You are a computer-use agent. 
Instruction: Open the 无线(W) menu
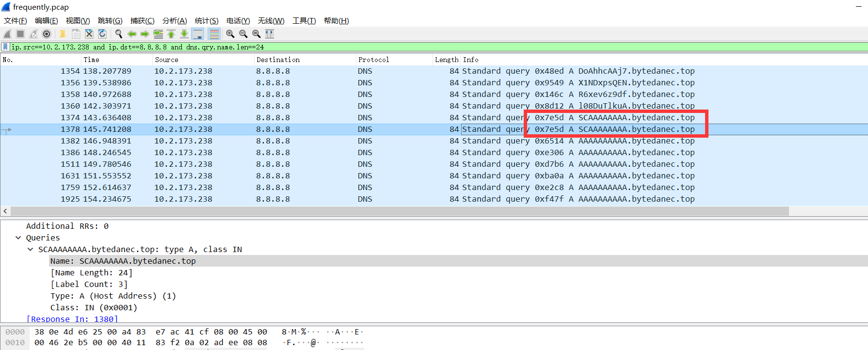click(x=271, y=21)
